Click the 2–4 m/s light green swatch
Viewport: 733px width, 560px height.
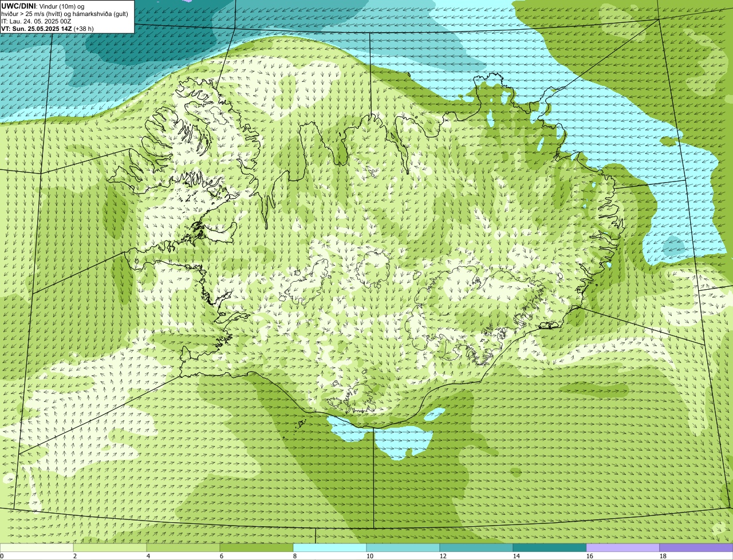(x=110, y=547)
